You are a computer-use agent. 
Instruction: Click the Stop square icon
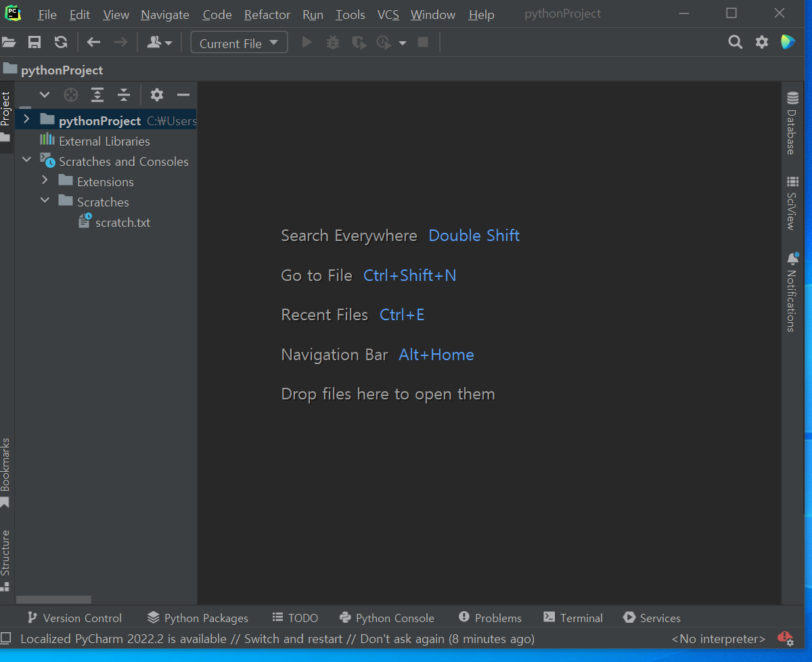[x=423, y=43]
